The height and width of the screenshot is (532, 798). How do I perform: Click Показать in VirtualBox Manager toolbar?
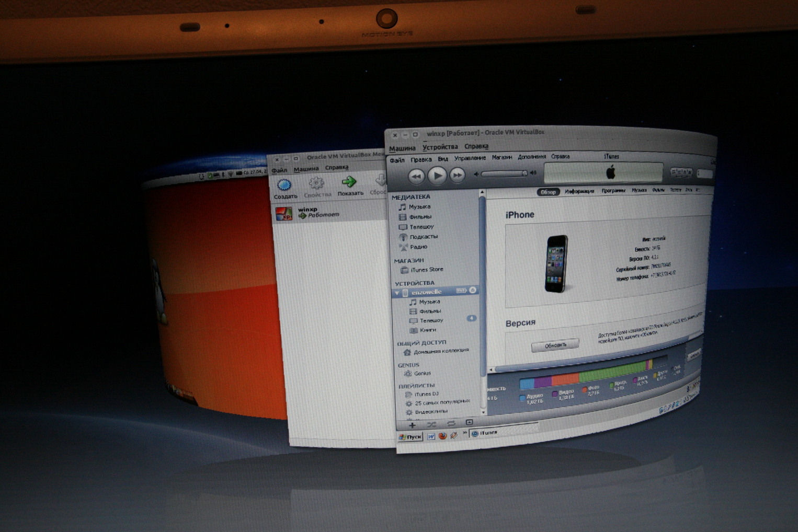[350, 187]
